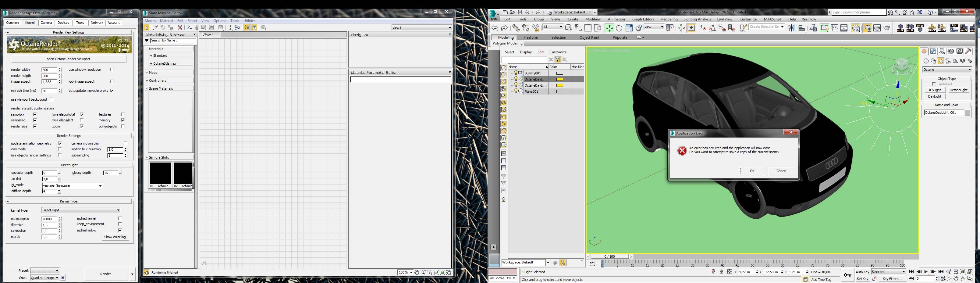Screen dimensions: 980x283
Task: Select the Select and Move tool
Action: point(609,28)
